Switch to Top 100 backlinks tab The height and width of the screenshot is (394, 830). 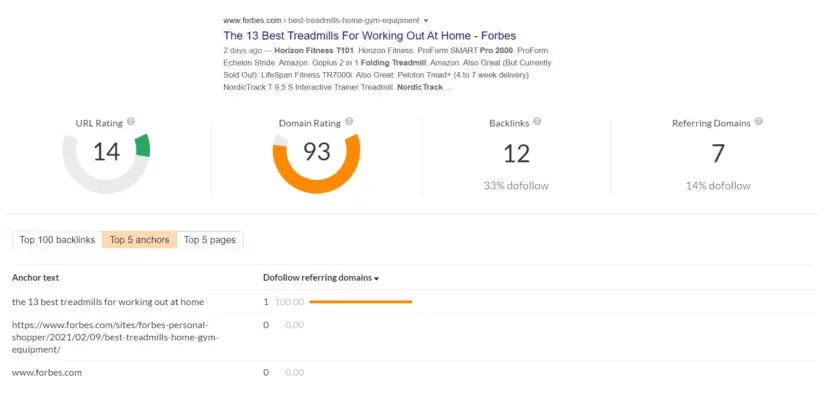click(x=57, y=240)
